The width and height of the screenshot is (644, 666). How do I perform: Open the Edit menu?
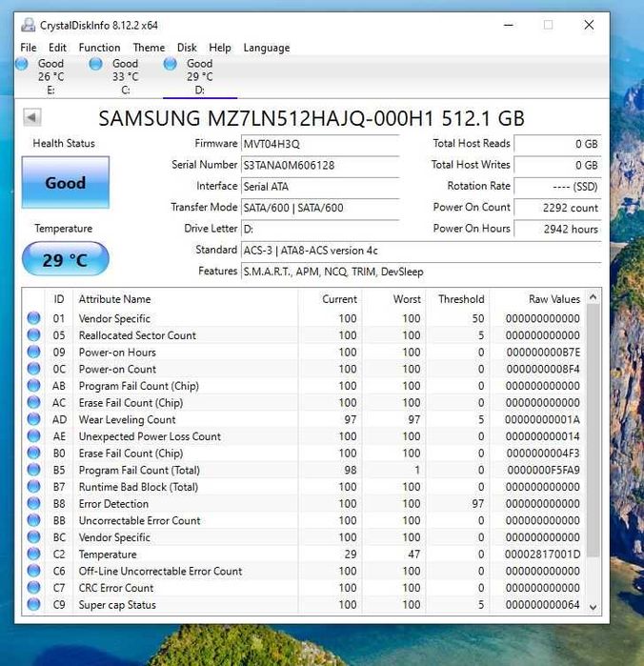tap(57, 48)
